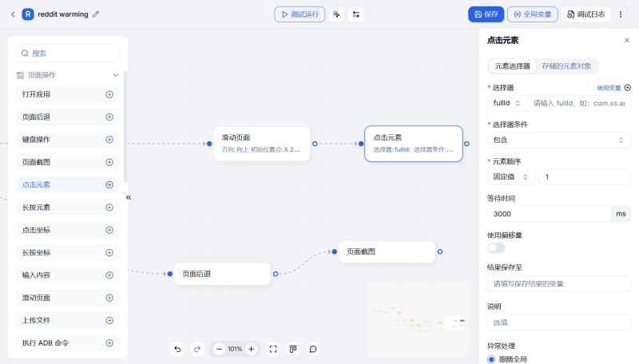Screen dimensions: 639x364
Task: Open the fullId selector type dropdown
Action: (506, 103)
